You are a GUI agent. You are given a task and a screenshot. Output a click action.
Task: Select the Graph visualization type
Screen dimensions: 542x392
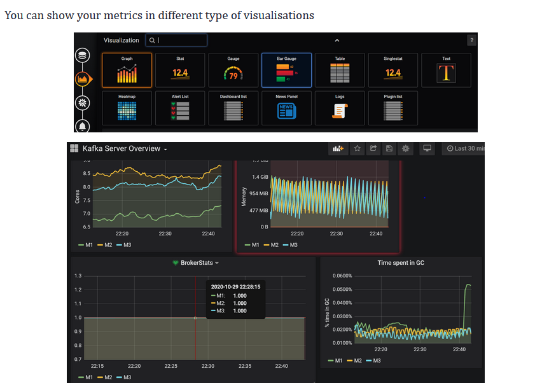(127, 70)
